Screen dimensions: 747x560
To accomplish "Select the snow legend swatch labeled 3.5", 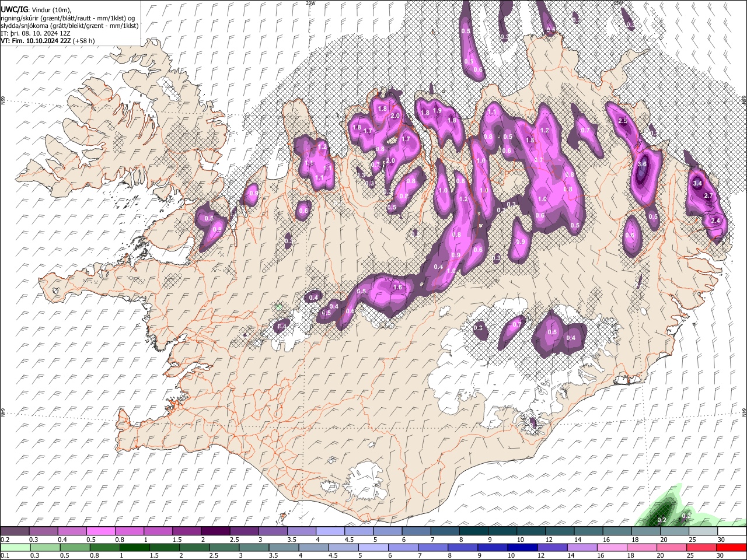I will 301,531.
